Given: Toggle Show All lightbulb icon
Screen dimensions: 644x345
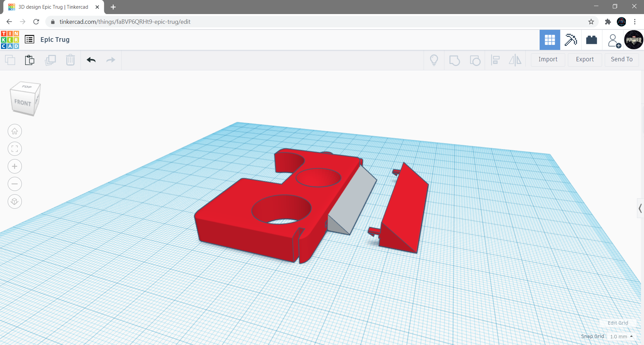Looking at the screenshot, I should coord(434,60).
